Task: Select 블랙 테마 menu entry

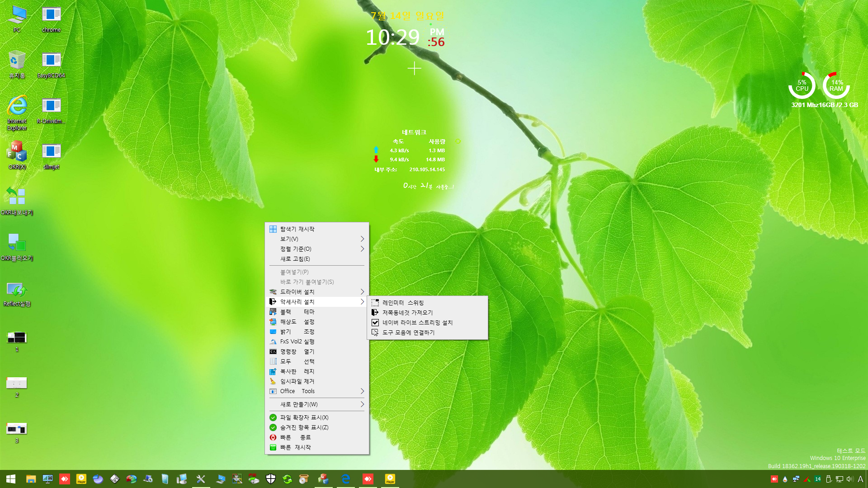Action: click(x=316, y=312)
